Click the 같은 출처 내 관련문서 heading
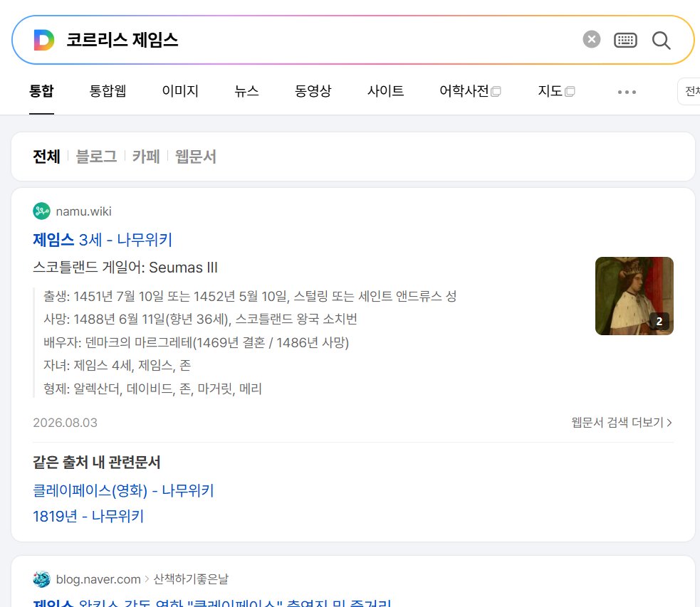This screenshot has width=700, height=607. tap(96, 462)
